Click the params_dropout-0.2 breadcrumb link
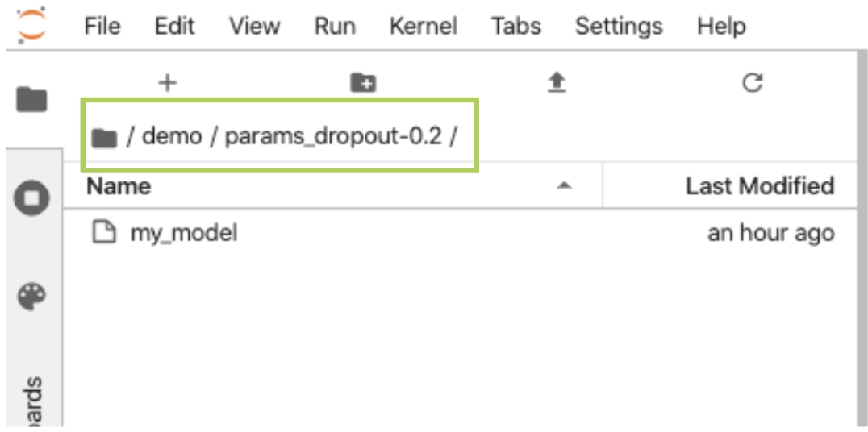The image size is (868, 432). (333, 137)
